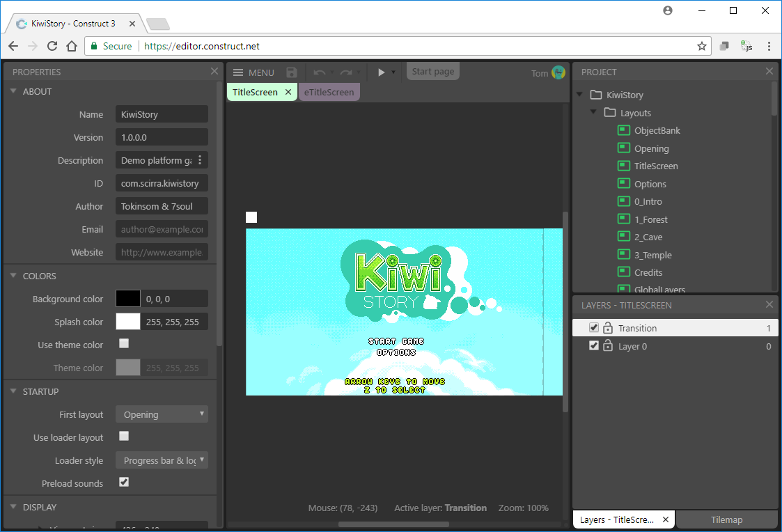This screenshot has height=532, width=782.
Task: Click the Undo arrow icon
Action: [x=320, y=72]
